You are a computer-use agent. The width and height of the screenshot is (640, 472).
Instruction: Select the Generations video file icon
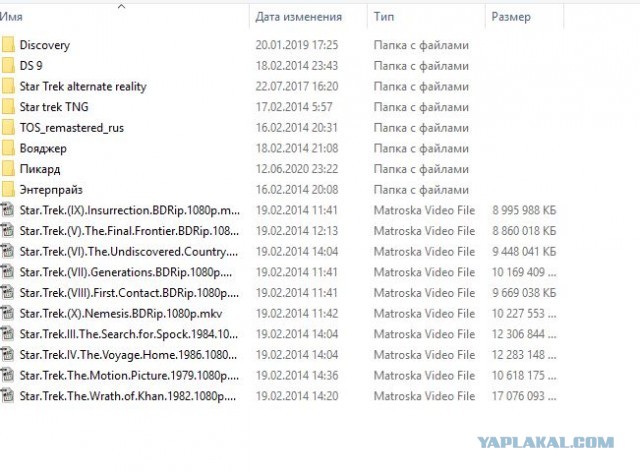pyautogui.click(x=7, y=272)
